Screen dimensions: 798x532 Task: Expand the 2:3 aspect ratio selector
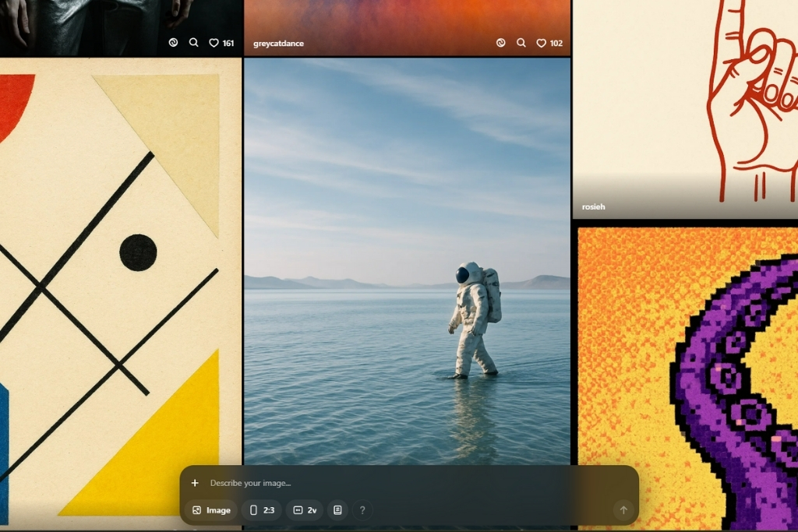(x=261, y=510)
